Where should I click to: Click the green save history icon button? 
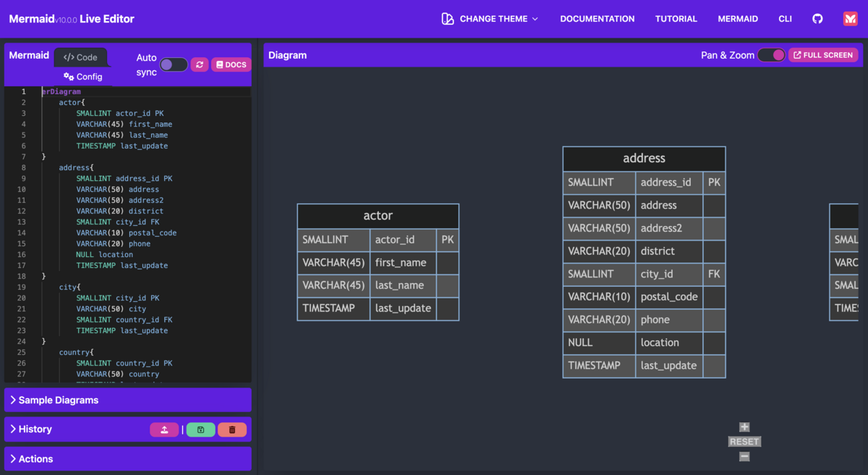coord(200,429)
